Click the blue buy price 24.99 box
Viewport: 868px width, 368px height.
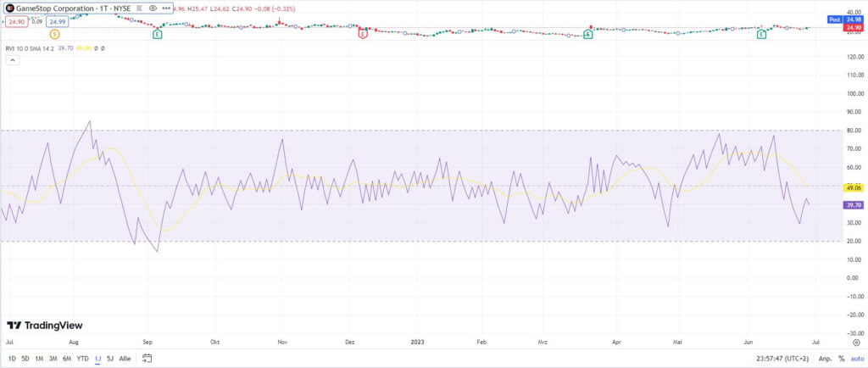point(57,21)
